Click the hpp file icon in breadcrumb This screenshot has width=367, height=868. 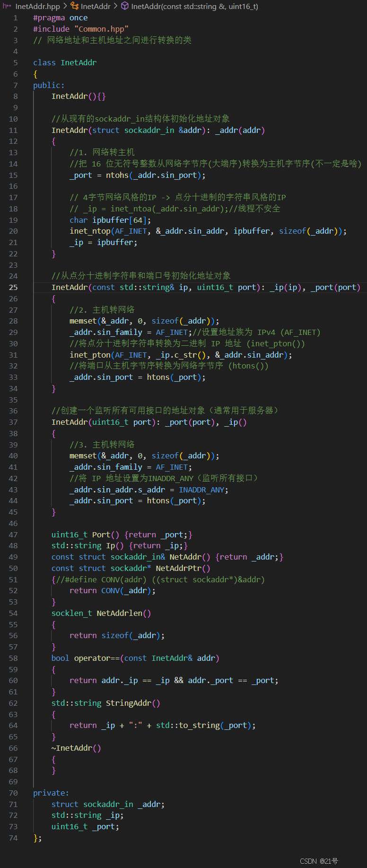click(x=7, y=6)
